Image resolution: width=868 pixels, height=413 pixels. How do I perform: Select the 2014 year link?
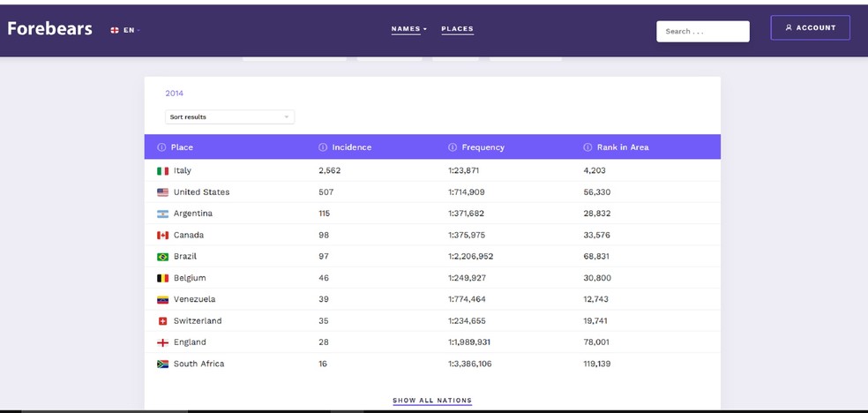coord(174,94)
